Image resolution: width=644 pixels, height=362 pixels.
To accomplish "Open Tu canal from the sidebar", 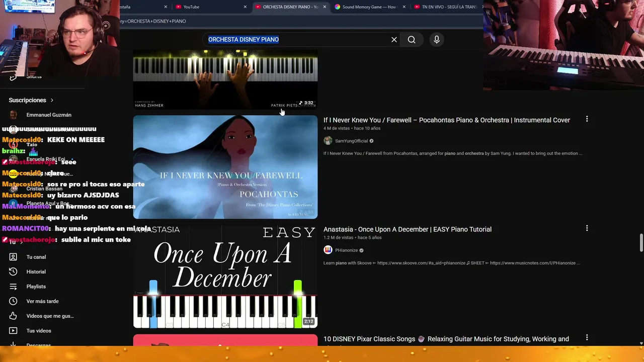I will [x=36, y=257].
